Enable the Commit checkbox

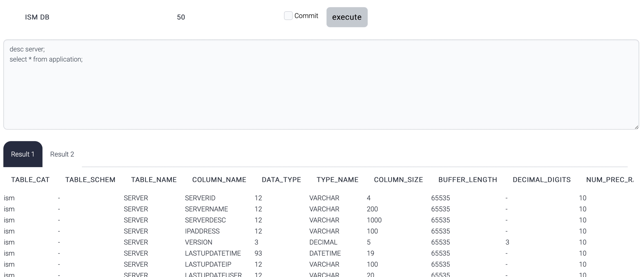(x=288, y=16)
